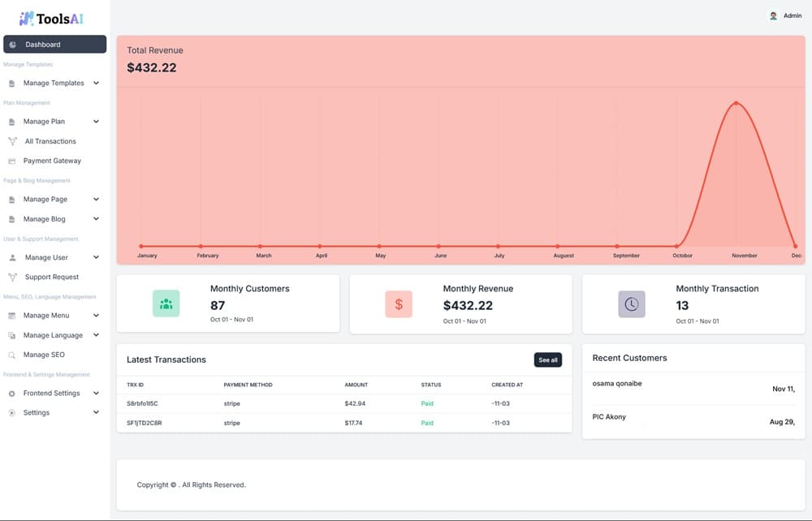This screenshot has height=521, width=812.
Task: Click the Monthly Revenue dollar icon
Action: click(x=399, y=304)
